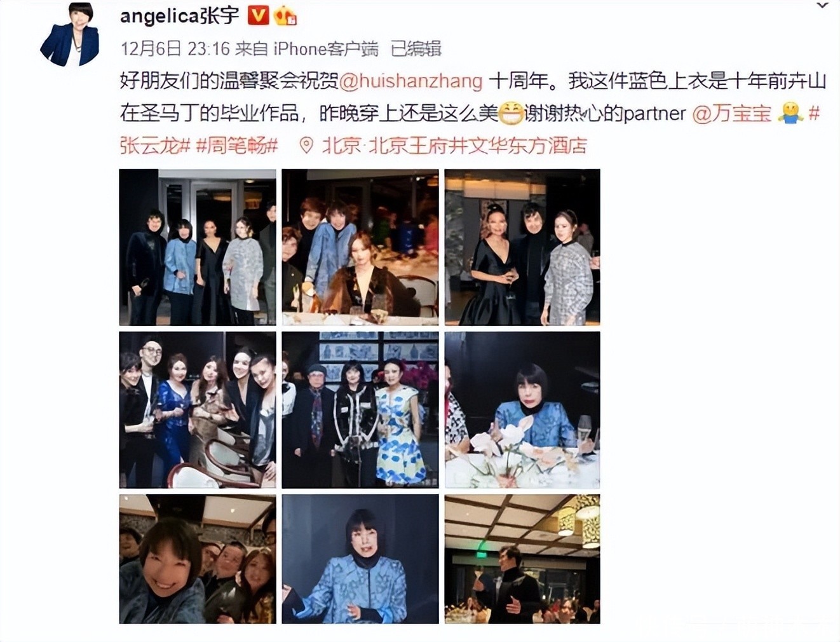This screenshot has width=840, height=642.
Task: Click the angelica张宇 username
Action: pyautogui.click(x=180, y=15)
